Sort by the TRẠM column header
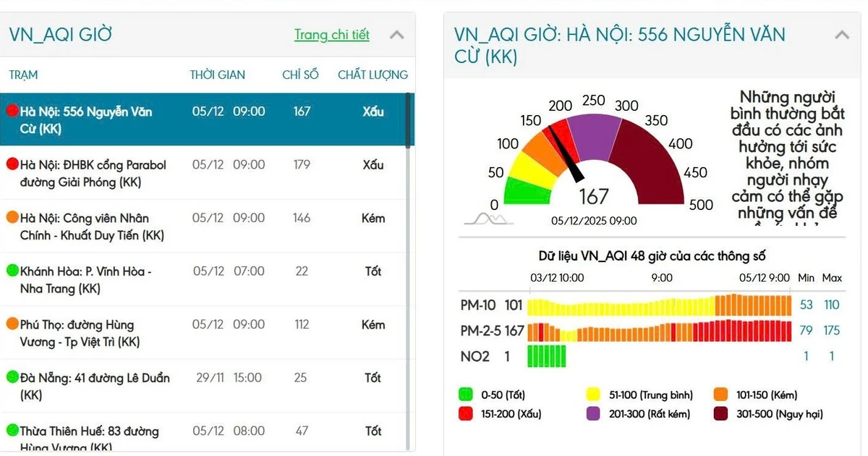The width and height of the screenshot is (868, 456). point(23,75)
